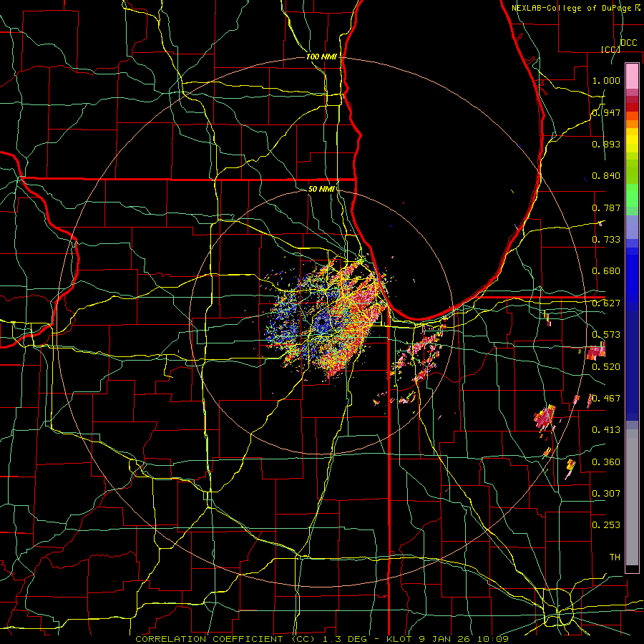Viewport: 644px width, 644px height.
Task: Select the 0.467 color scale value
Action: tap(606, 399)
